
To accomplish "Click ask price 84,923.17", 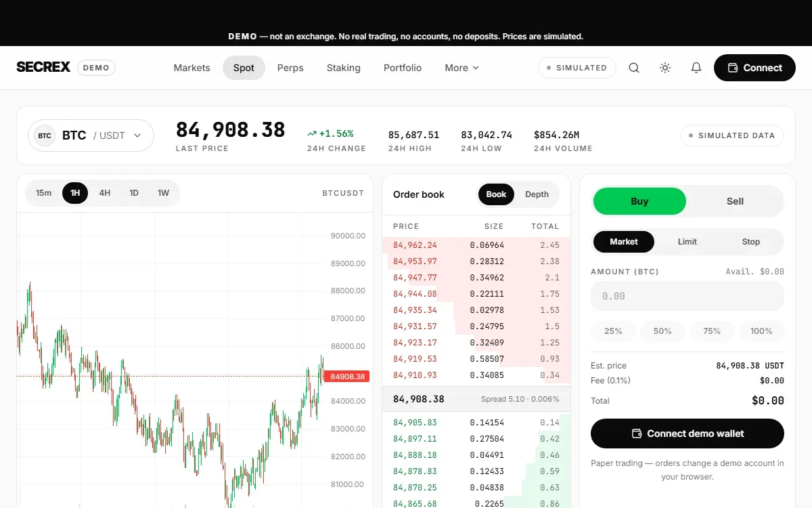I will click(415, 343).
